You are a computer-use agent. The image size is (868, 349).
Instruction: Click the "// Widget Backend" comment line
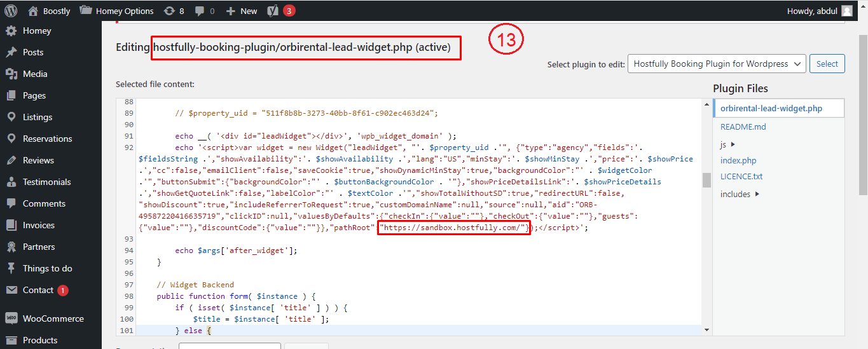pyautogui.click(x=195, y=284)
